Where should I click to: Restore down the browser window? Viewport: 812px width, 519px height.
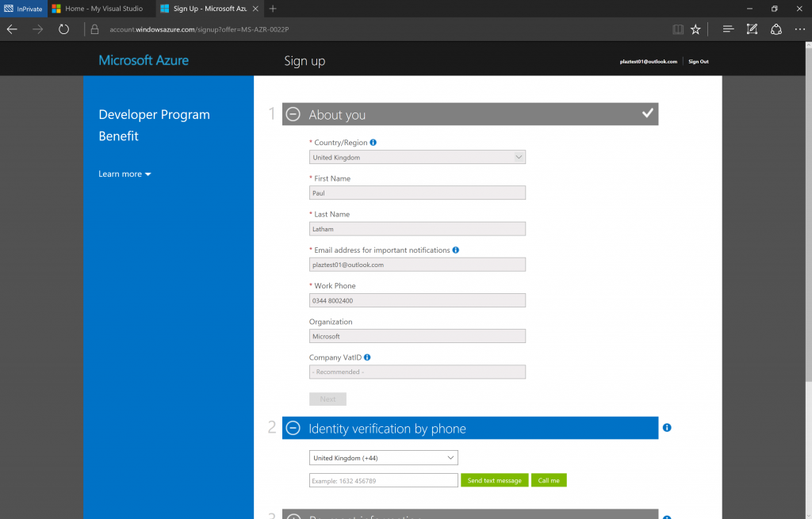pos(774,9)
